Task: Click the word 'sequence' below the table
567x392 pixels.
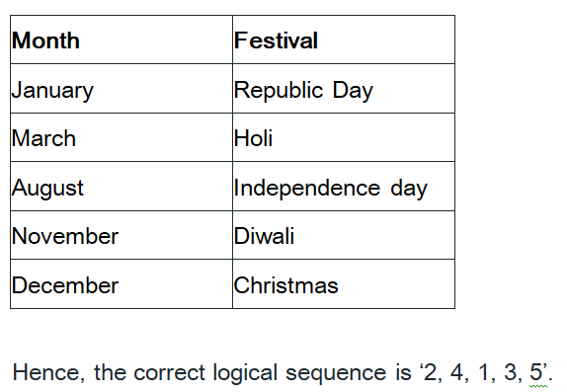Action: pyautogui.click(x=336, y=374)
